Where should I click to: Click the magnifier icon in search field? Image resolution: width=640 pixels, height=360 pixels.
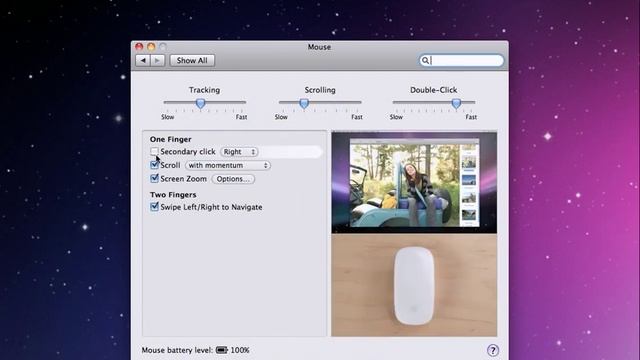pyautogui.click(x=425, y=60)
